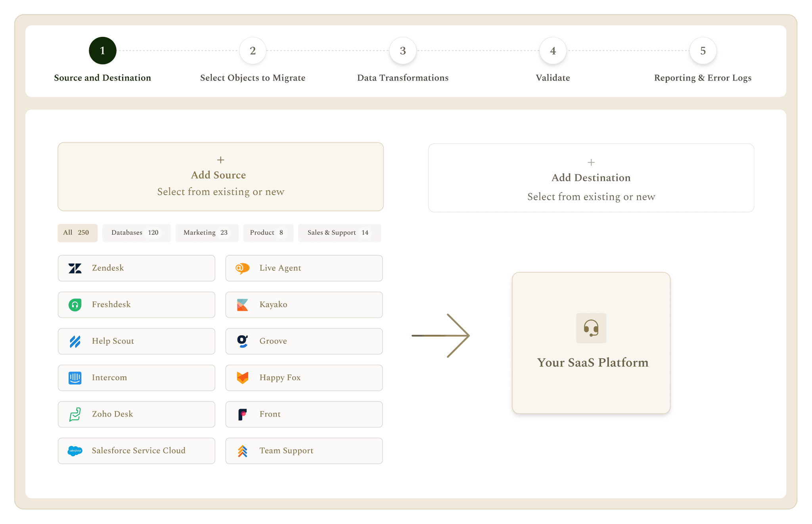The image size is (812, 524).
Task: Choose Zendesk as source
Action: pyautogui.click(x=136, y=268)
